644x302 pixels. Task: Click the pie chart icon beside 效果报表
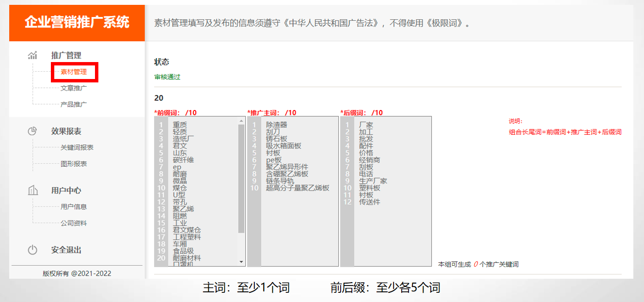click(x=32, y=131)
